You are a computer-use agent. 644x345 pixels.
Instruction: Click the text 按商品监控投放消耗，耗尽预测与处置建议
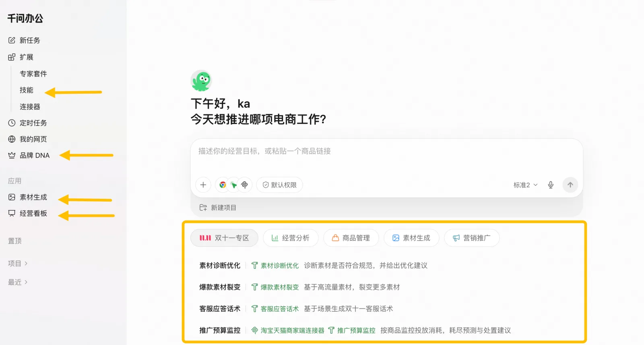[446, 330]
